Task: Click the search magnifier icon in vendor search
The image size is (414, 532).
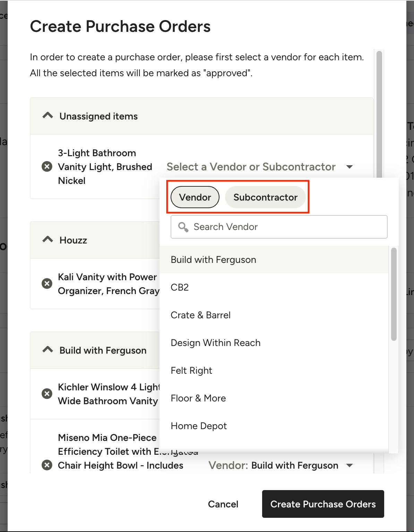Action: coord(183,227)
